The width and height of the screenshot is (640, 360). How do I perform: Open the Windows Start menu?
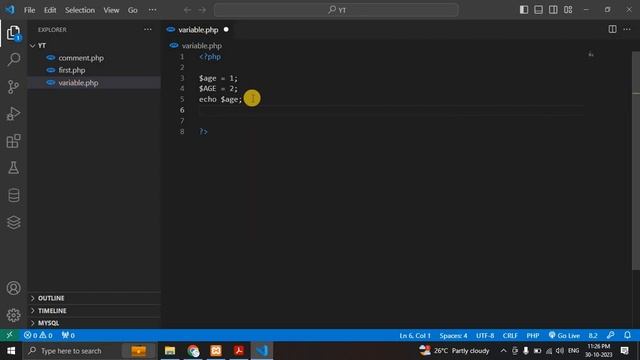pos(11,351)
